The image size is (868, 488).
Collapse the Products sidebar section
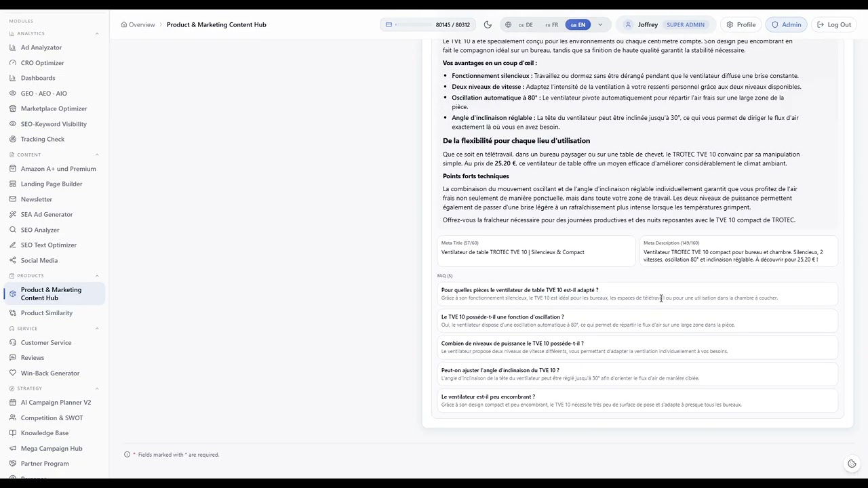point(97,276)
